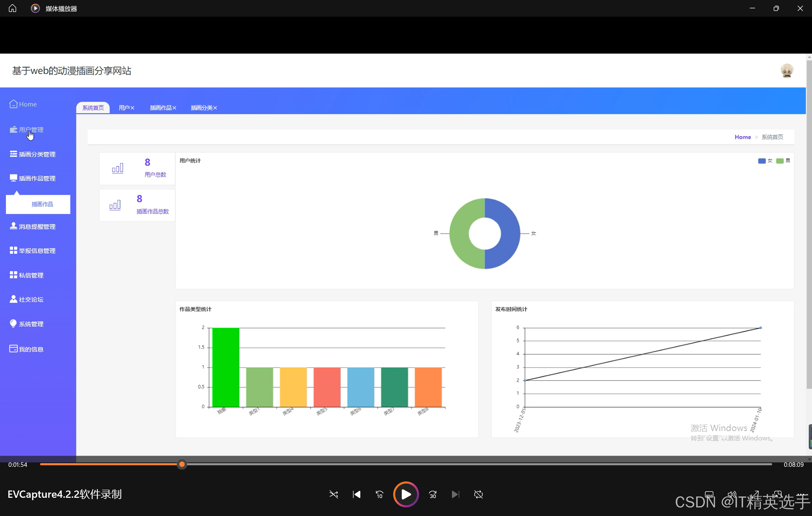Expand 用户管理 in the sidebar
This screenshot has height=516, width=812.
click(x=27, y=130)
